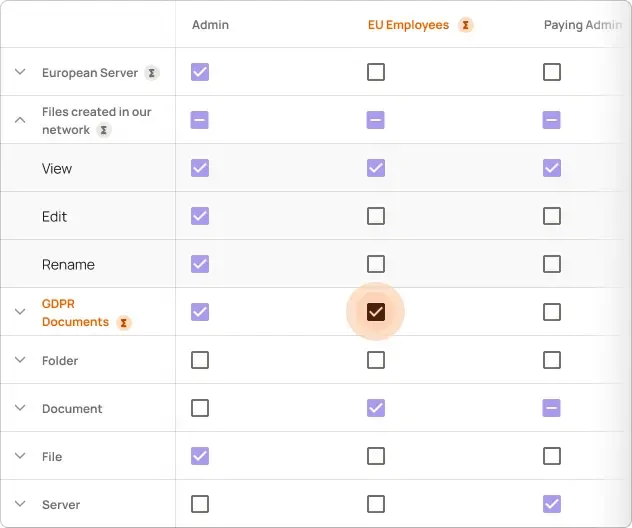Expand the GDPR Documents row
Viewport: 632px width, 528px height.
pos(20,312)
